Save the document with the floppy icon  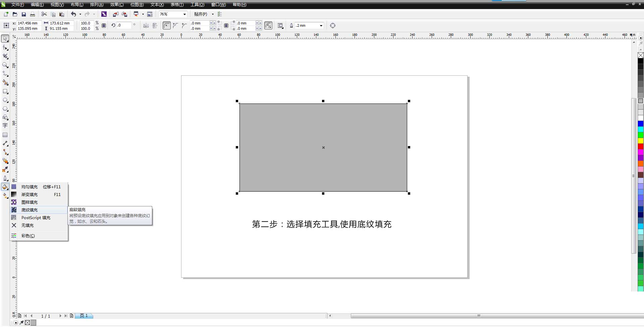tap(24, 14)
